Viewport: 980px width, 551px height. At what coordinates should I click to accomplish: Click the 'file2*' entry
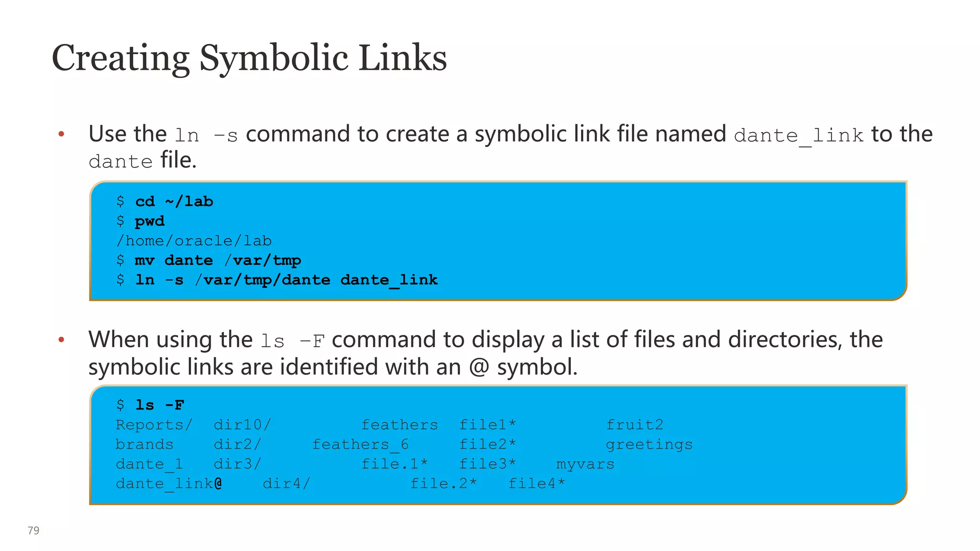488,444
